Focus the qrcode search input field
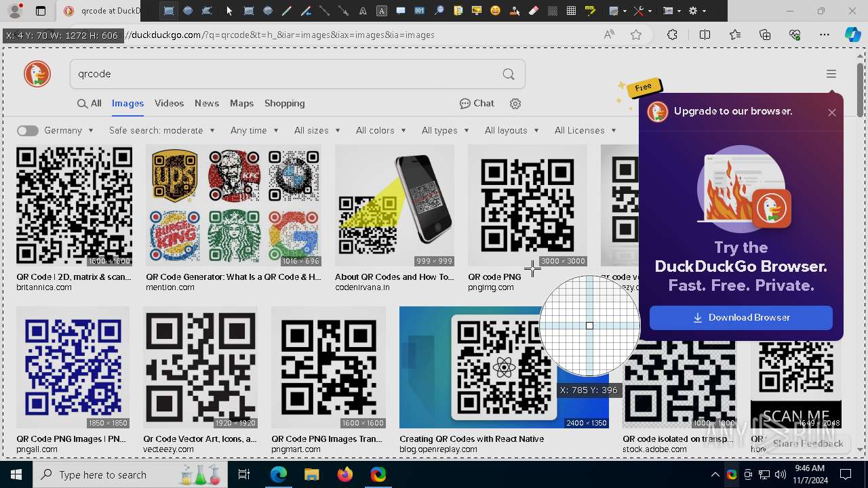The width and height of the screenshot is (868, 488). click(285, 74)
